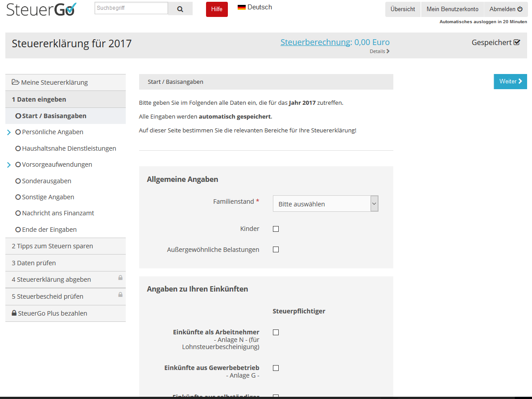532x399 pixels.
Task: Click the red Hilfe button
Action: (x=217, y=9)
